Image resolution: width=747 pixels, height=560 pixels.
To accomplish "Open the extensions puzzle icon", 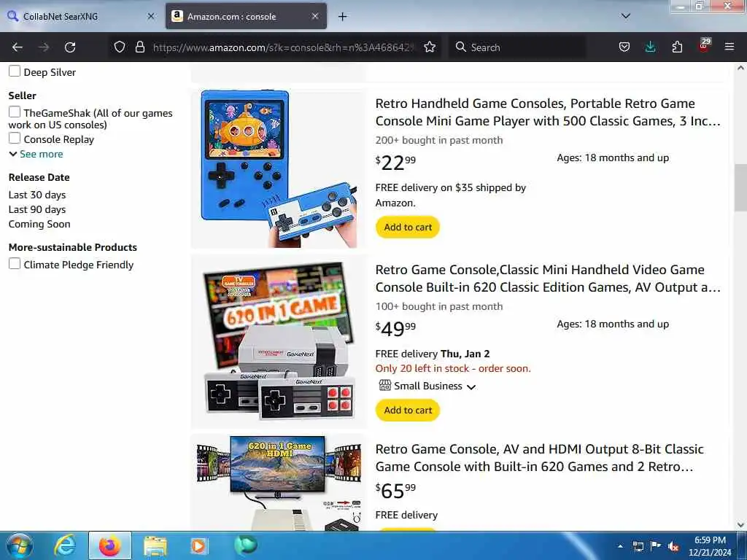I will coord(677,47).
